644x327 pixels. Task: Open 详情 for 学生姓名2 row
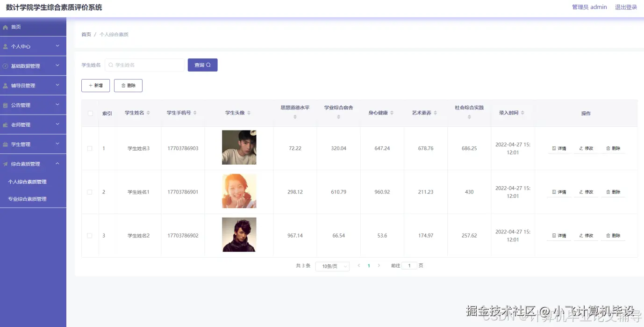pyautogui.click(x=559, y=236)
